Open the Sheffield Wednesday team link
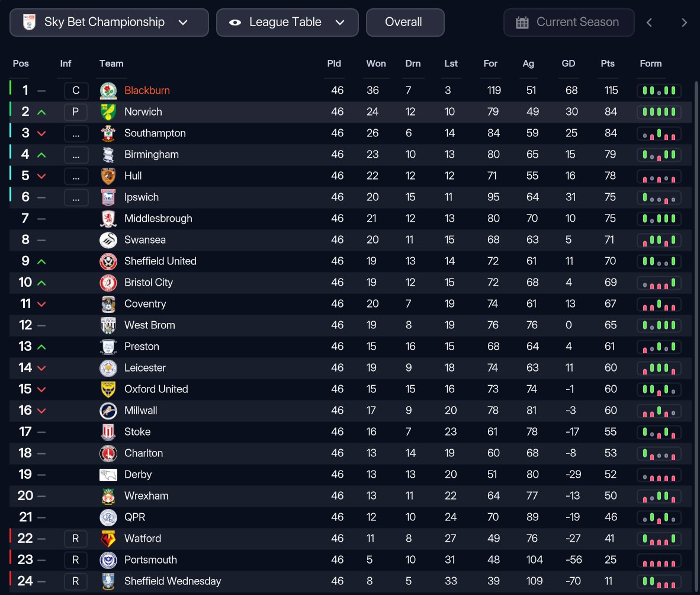The image size is (700, 595). click(172, 581)
